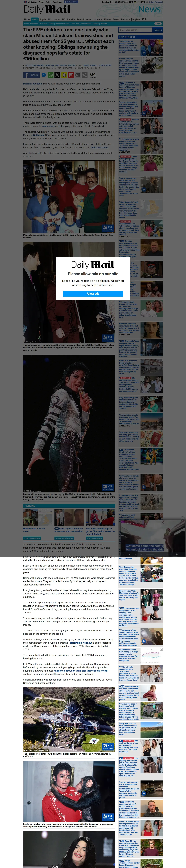The width and height of the screenshot is (186, 868).
Task: Open the M+ Mail Plus menu item
Action: pos(144,19)
